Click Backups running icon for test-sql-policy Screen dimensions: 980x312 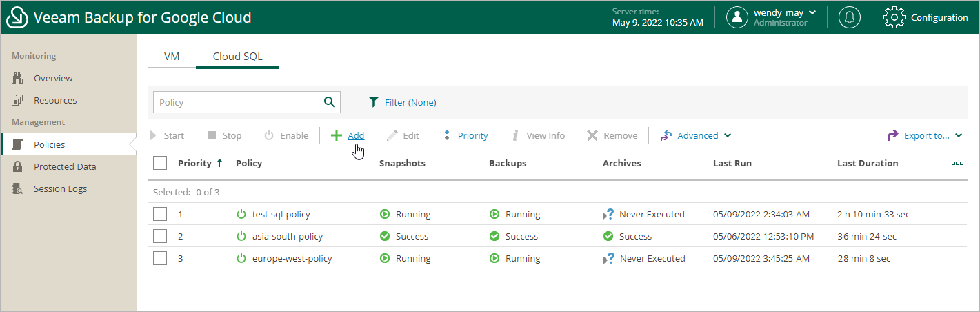point(494,214)
